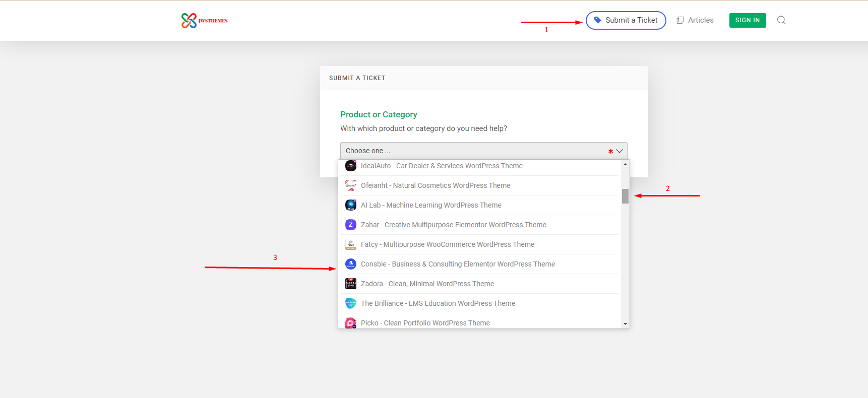868x398 pixels.
Task: Click the dropdown chevron arrow
Action: click(619, 151)
